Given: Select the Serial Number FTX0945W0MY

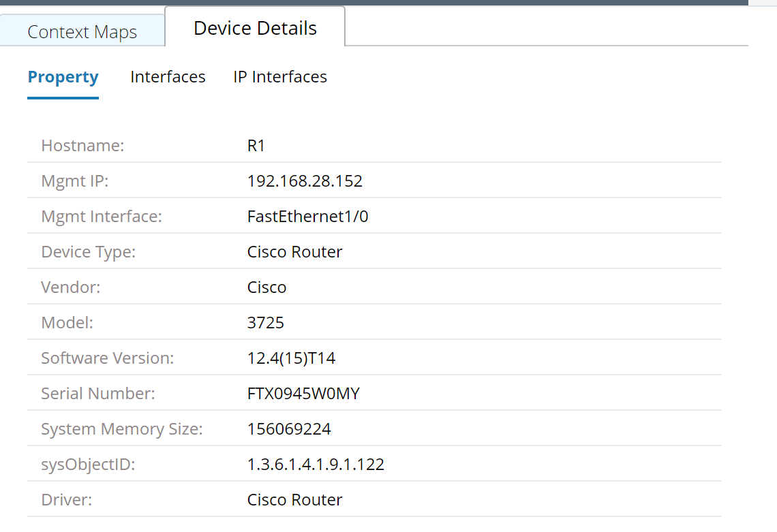Looking at the screenshot, I should [303, 393].
